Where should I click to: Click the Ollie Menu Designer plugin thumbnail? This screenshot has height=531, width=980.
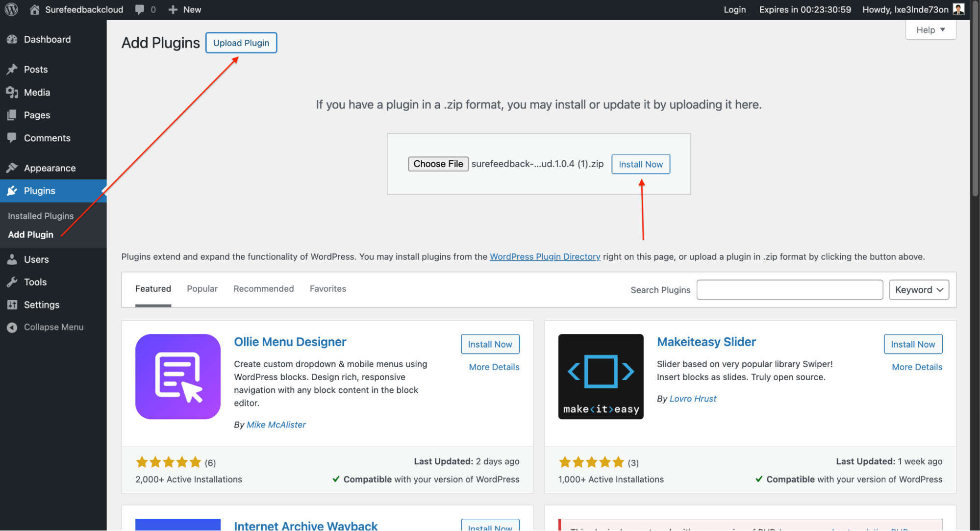(177, 377)
